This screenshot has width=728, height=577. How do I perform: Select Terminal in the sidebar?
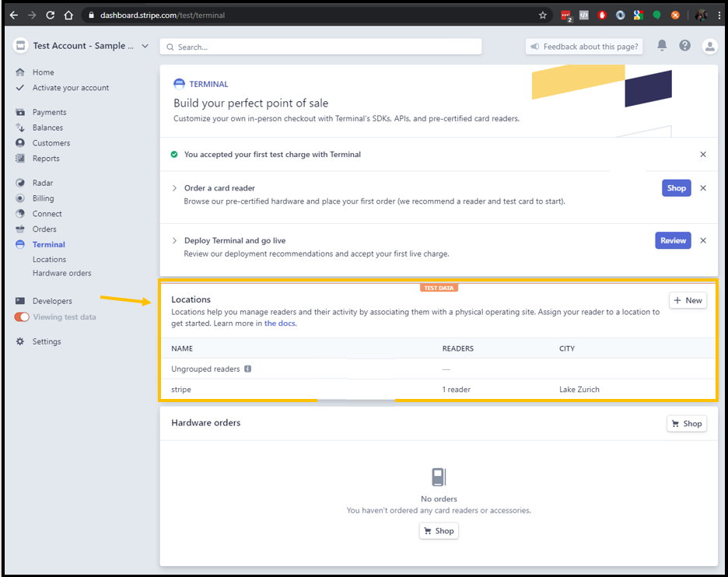coord(49,245)
